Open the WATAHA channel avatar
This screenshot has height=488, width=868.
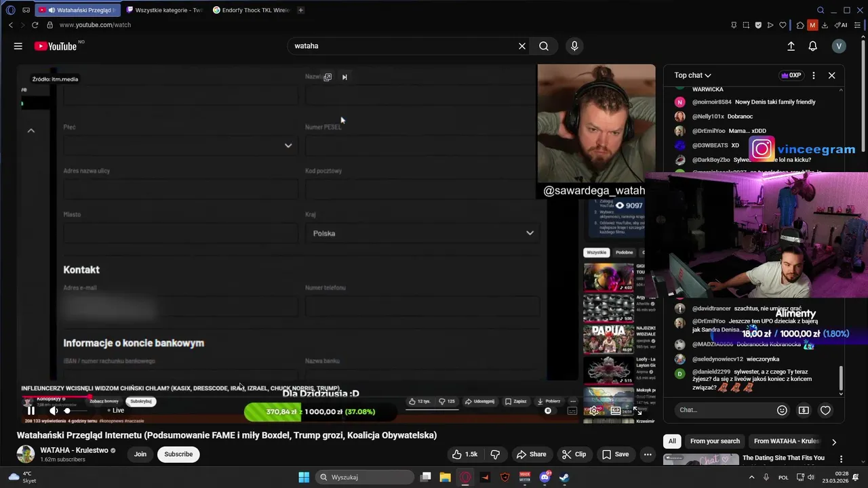click(26, 454)
